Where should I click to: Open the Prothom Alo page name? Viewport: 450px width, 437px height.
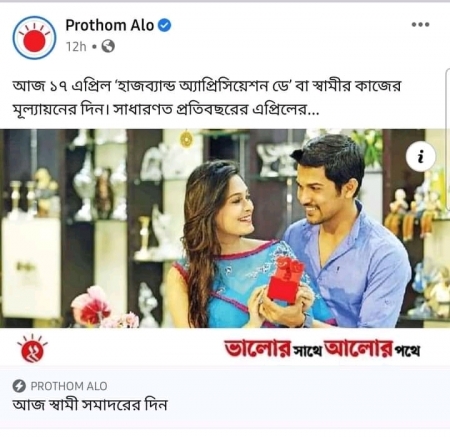point(109,25)
